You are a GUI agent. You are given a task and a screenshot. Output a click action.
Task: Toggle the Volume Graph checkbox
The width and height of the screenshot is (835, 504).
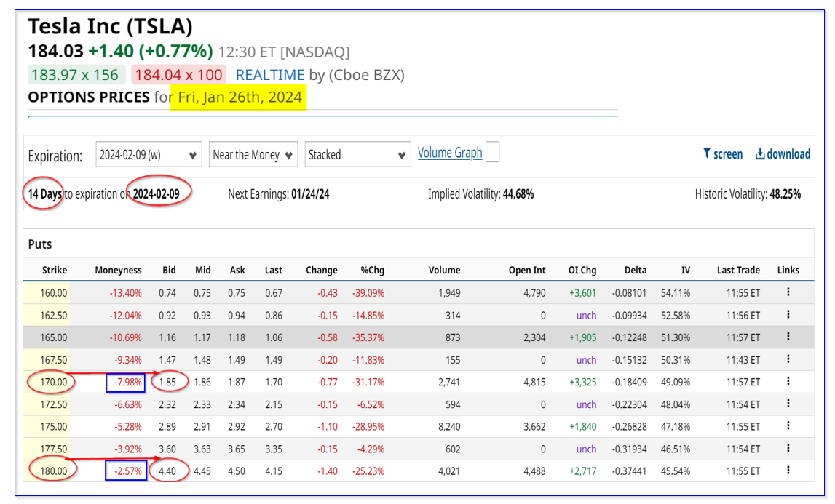[x=492, y=153]
